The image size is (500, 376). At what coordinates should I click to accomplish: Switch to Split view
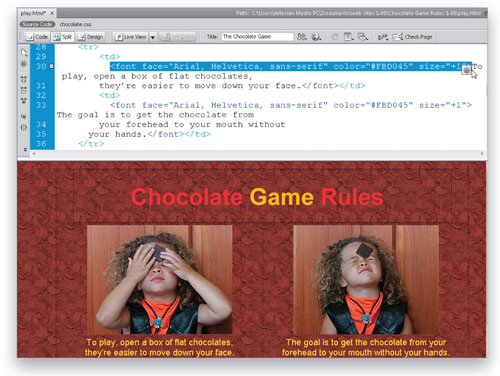tap(63, 37)
